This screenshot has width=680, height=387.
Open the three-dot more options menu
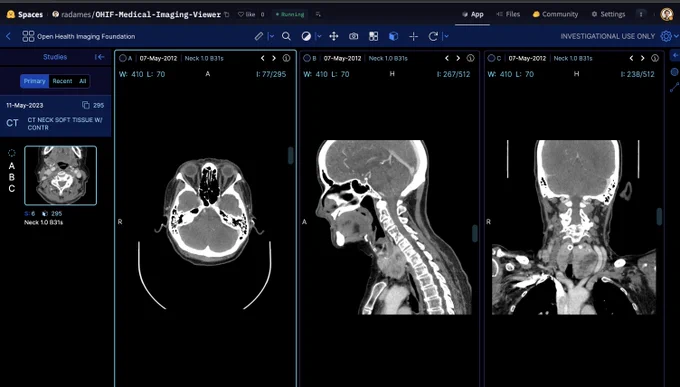641,14
